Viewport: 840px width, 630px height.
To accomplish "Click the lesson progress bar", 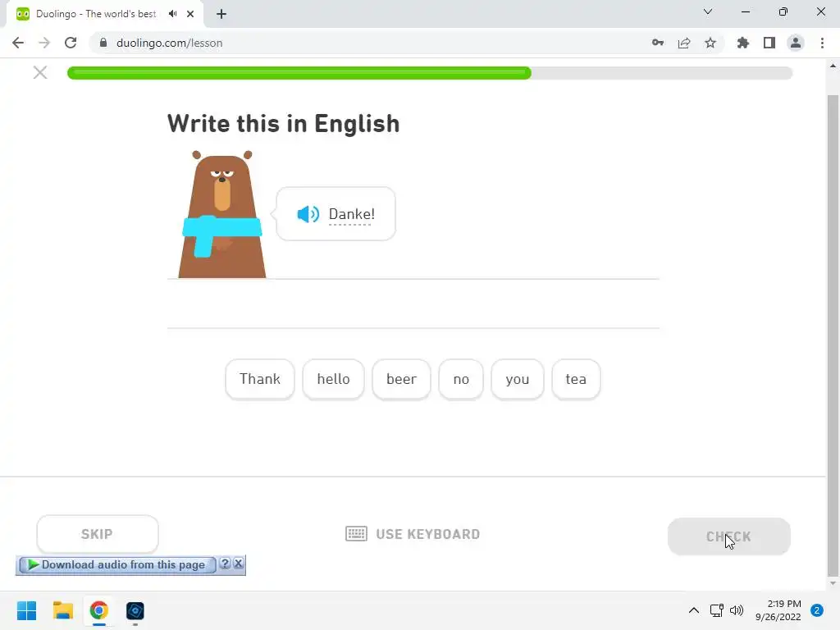I will point(430,73).
